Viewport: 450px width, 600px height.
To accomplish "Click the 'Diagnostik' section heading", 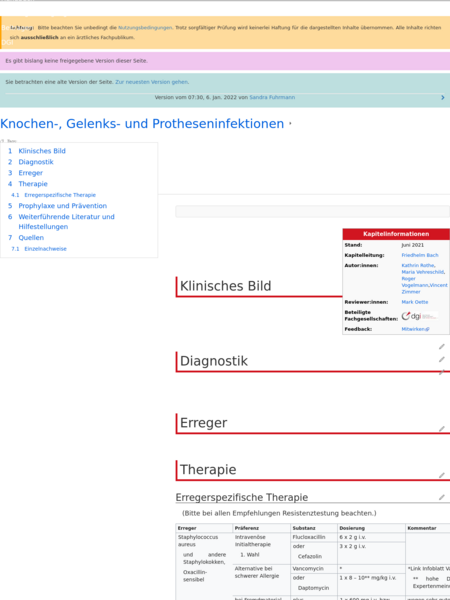I will pyautogui.click(x=214, y=361).
